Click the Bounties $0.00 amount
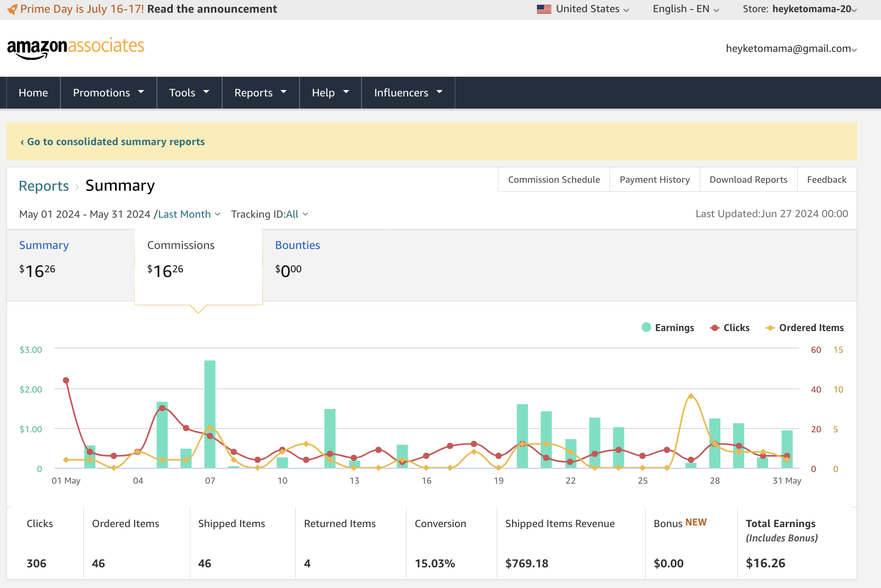 [x=288, y=270]
